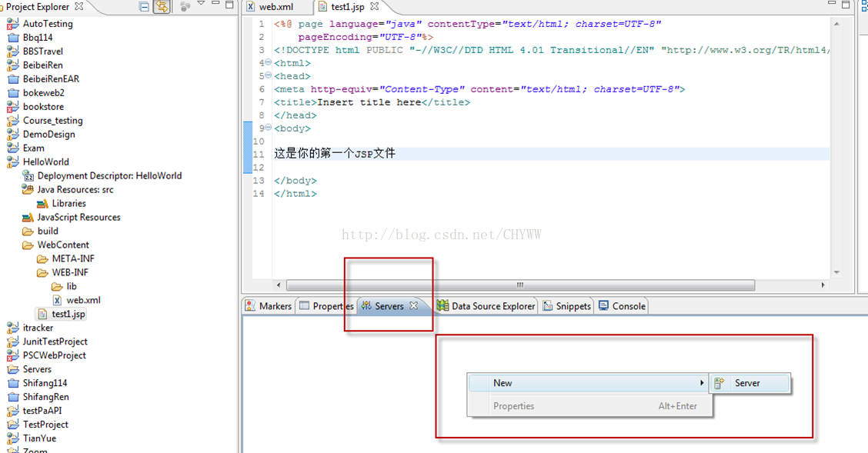
Task: Select the build folder
Action: (48, 231)
